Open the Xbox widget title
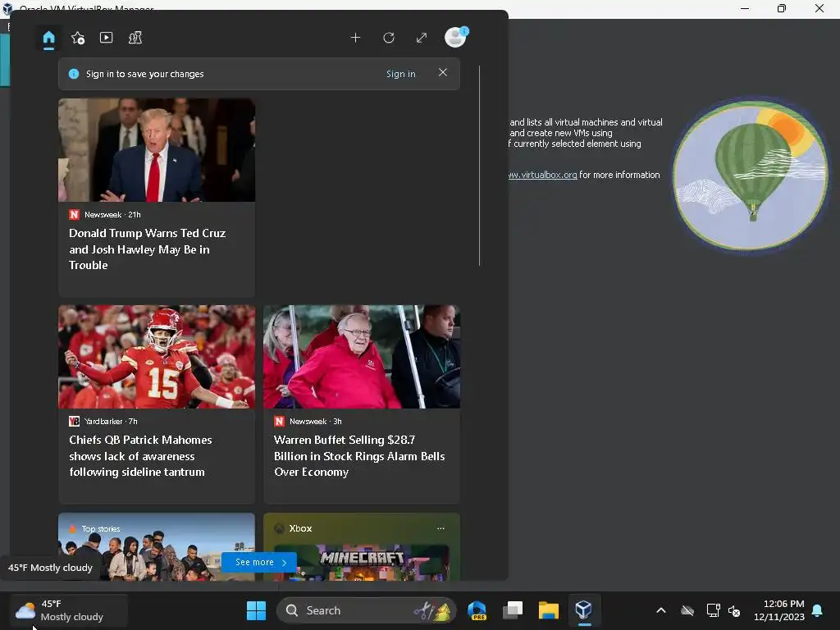 point(300,528)
